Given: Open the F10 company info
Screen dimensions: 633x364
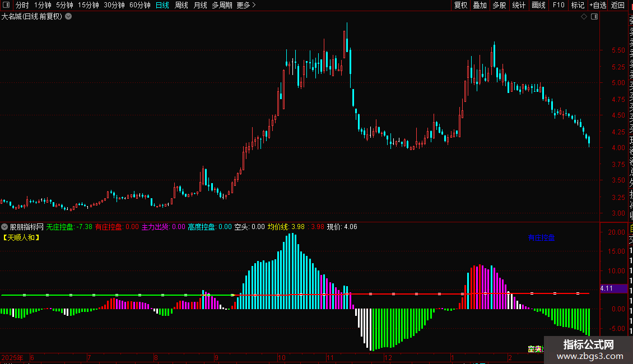Looking at the screenshot, I should pos(558,5).
